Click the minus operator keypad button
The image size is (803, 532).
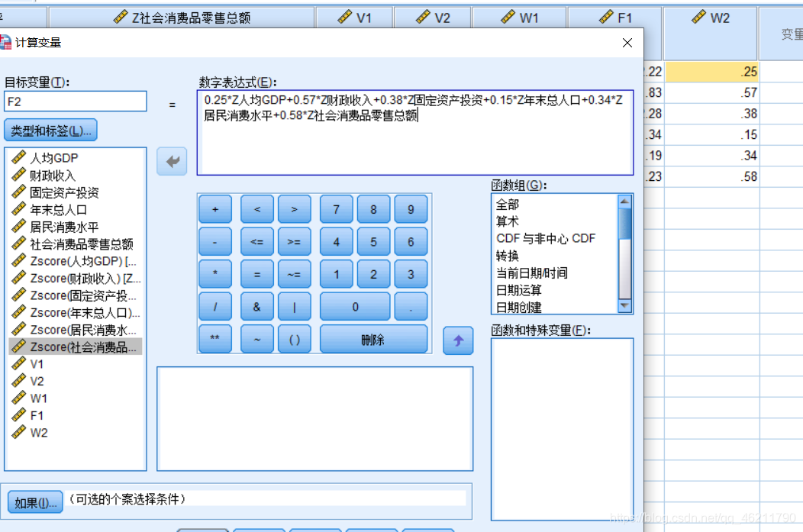pyautogui.click(x=215, y=242)
